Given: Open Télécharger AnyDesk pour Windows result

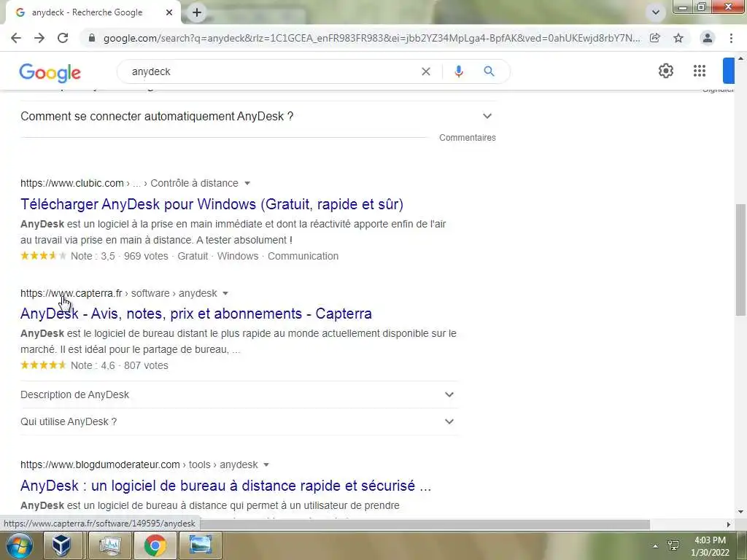Looking at the screenshot, I should click(x=212, y=204).
